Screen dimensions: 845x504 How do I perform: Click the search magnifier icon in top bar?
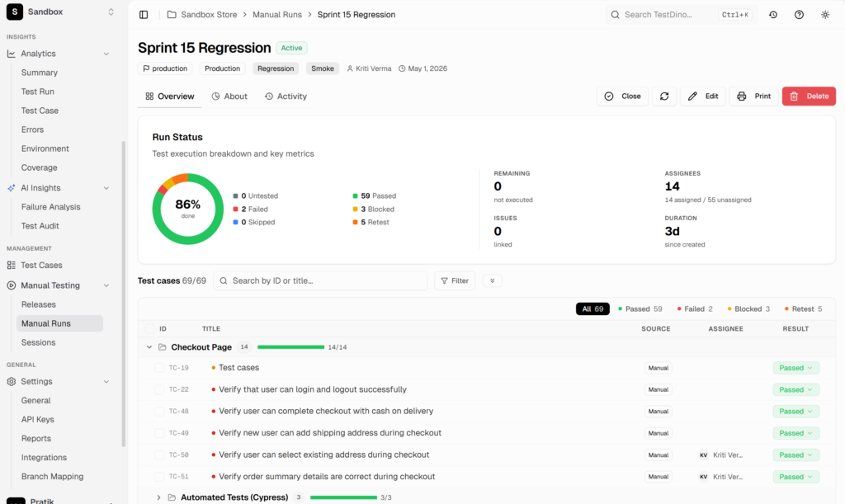615,15
